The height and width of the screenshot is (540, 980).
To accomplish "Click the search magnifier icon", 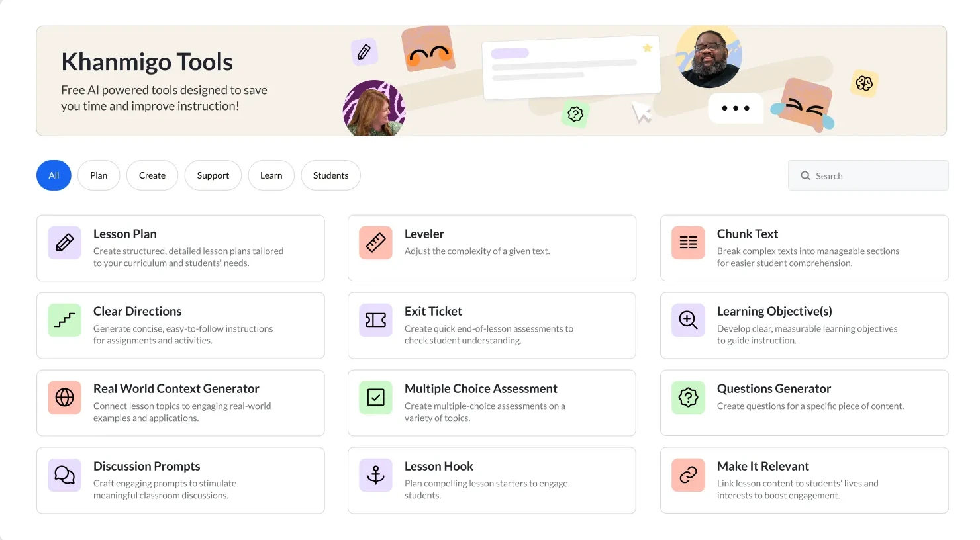I will pyautogui.click(x=805, y=175).
